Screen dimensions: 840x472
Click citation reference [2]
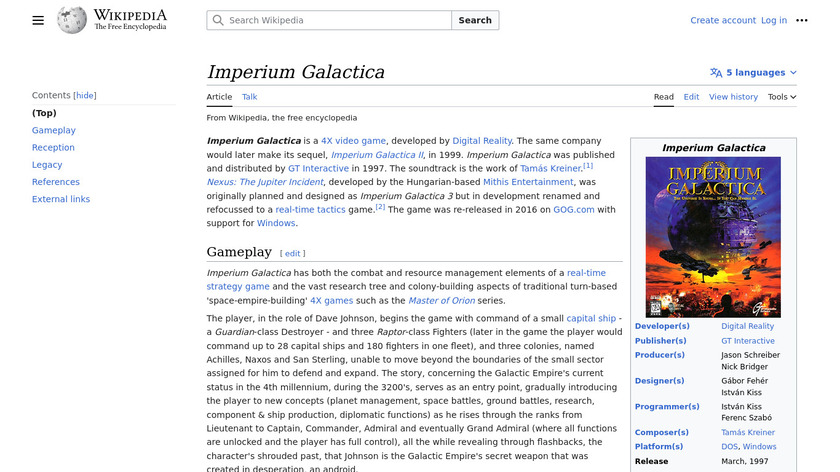click(380, 207)
